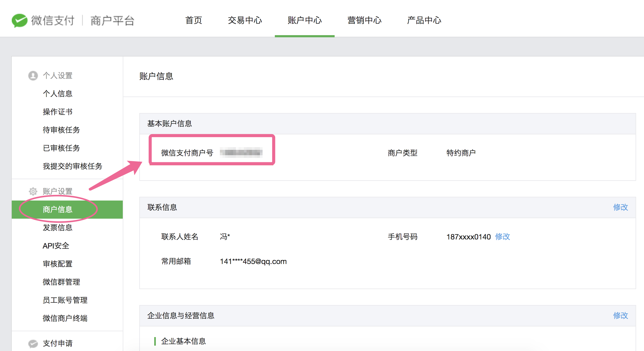Image resolution: width=644 pixels, height=351 pixels.
Task: Open 操作证书 sidebar item
Action: (57, 112)
